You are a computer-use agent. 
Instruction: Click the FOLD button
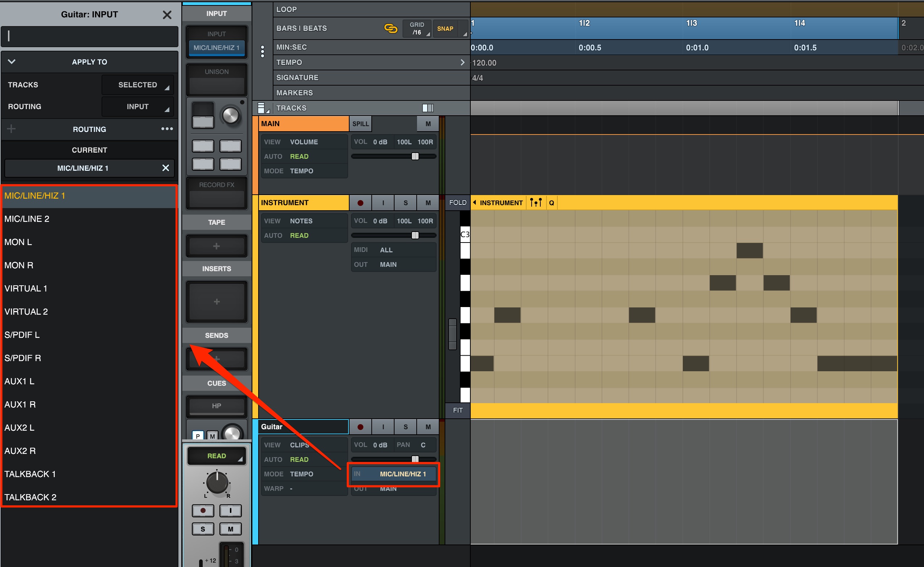tap(458, 203)
